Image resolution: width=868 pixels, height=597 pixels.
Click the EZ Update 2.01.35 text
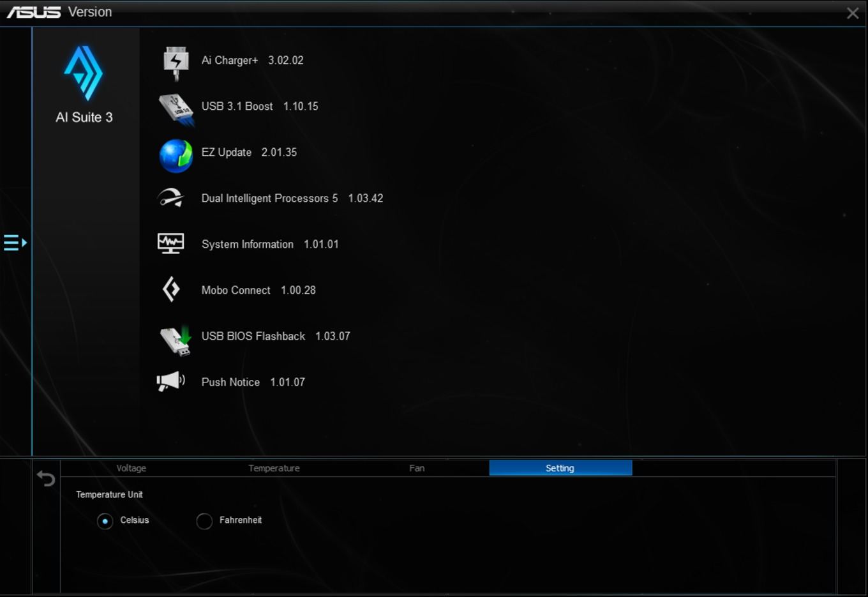249,152
